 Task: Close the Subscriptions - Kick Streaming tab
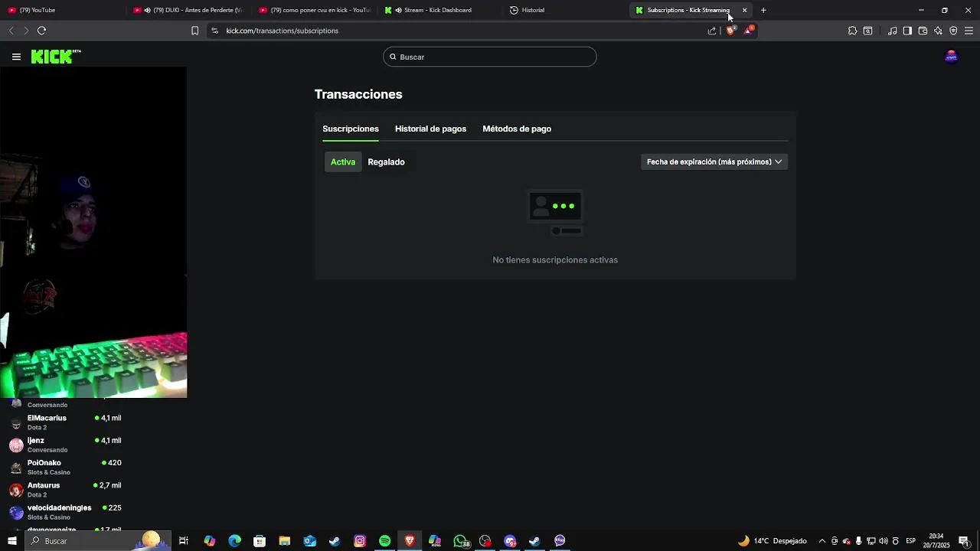tap(744, 10)
